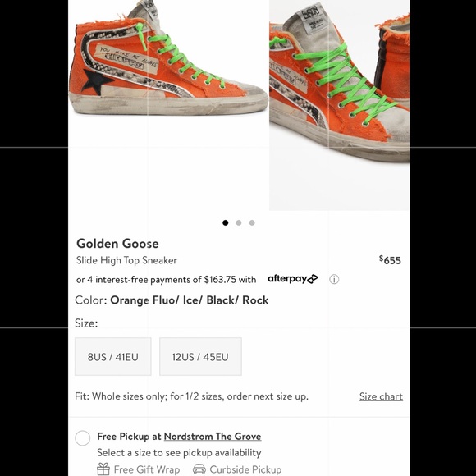Screen dimensions: 476x476
Task: Go to second image carousel dot
Action: pos(239,223)
